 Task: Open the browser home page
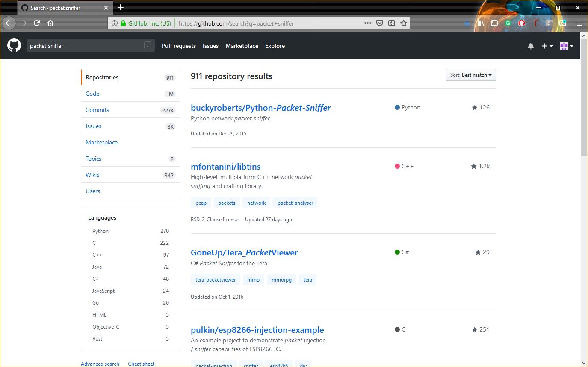coord(50,23)
